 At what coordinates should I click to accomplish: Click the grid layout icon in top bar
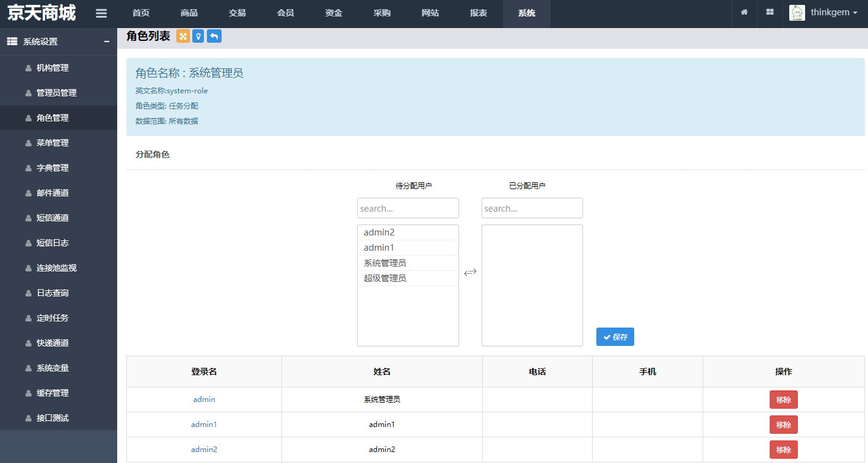pos(770,12)
